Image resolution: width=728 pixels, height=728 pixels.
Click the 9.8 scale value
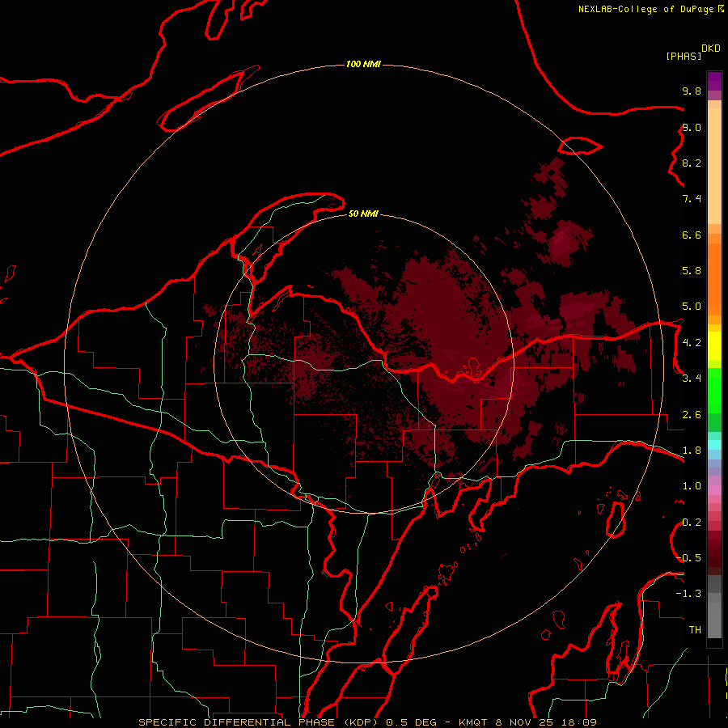(x=692, y=91)
